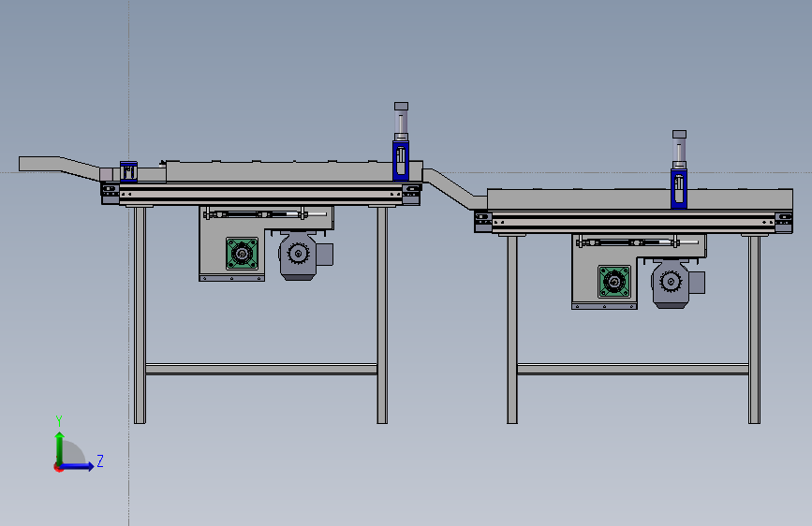Select the cylinder atop the left tall bracket
Screen dimensions: 812x526
(401, 121)
